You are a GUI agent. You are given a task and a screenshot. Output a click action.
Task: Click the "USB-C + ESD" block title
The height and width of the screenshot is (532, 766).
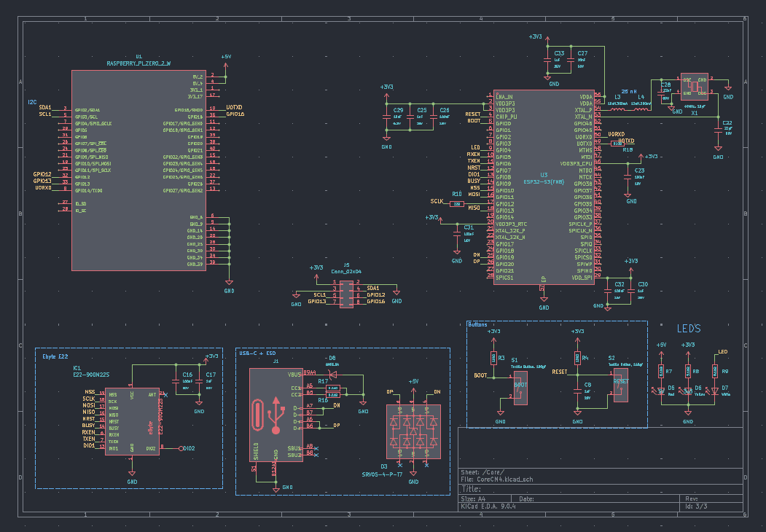[257, 353]
